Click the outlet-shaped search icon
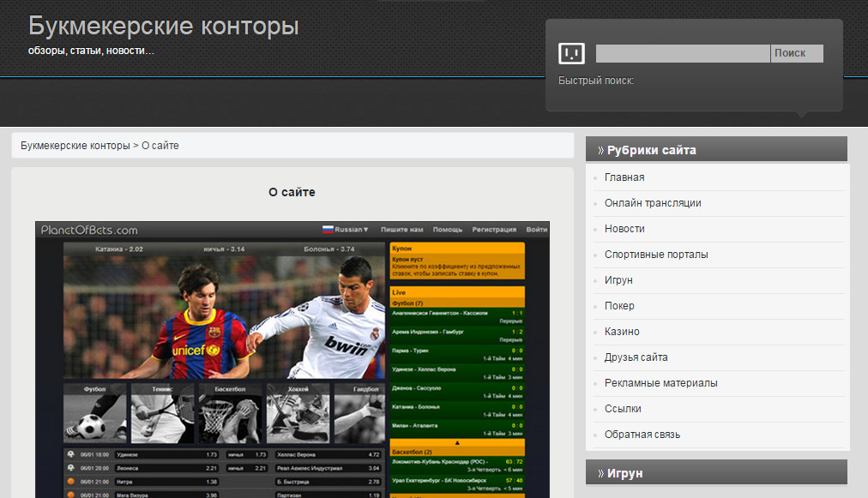 click(571, 53)
